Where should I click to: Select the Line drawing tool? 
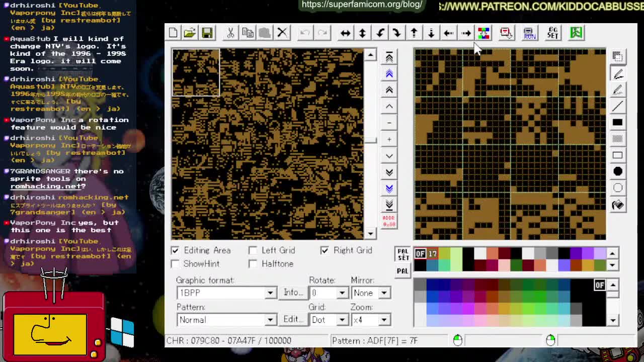pos(618,106)
